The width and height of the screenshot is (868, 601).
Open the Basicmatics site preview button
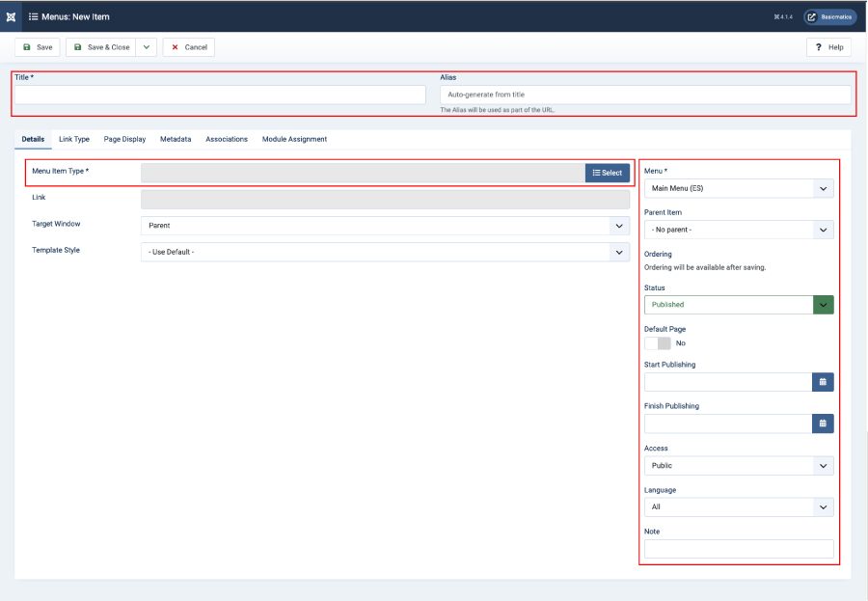tap(829, 17)
